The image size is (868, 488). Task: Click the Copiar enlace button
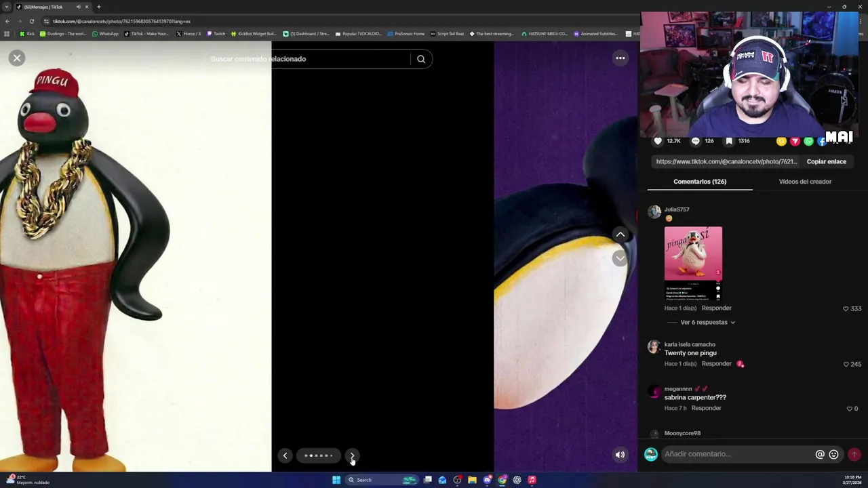click(x=826, y=162)
